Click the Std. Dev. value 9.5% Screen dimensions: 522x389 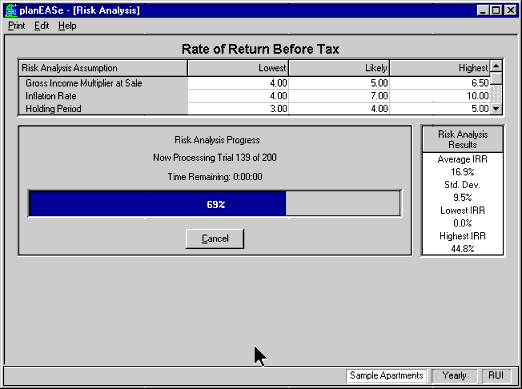click(x=462, y=198)
